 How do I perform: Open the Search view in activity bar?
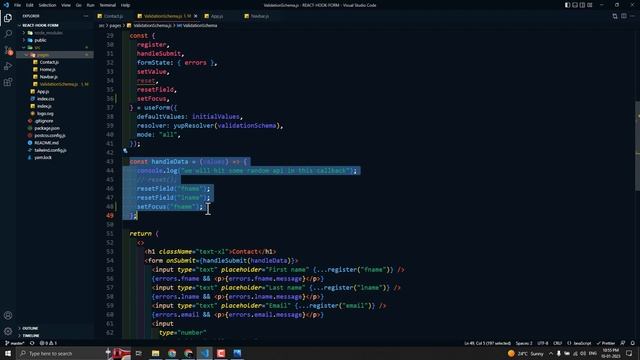[x=8, y=34]
